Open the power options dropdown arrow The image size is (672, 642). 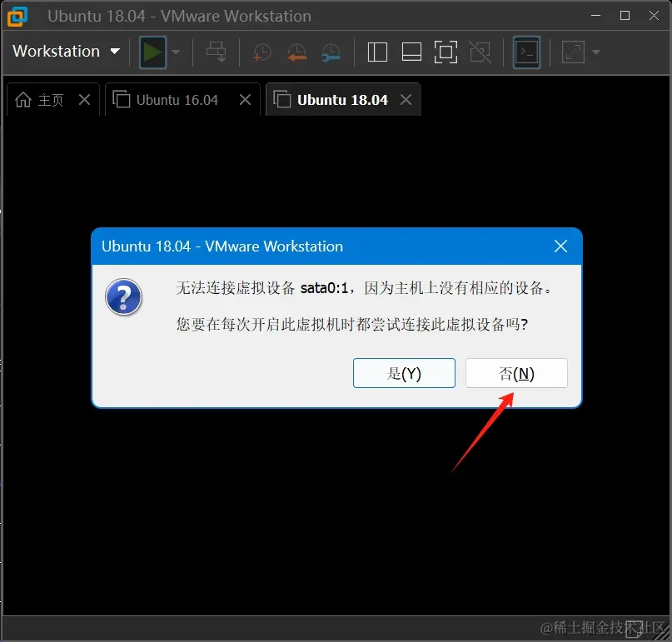click(x=176, y=52)
